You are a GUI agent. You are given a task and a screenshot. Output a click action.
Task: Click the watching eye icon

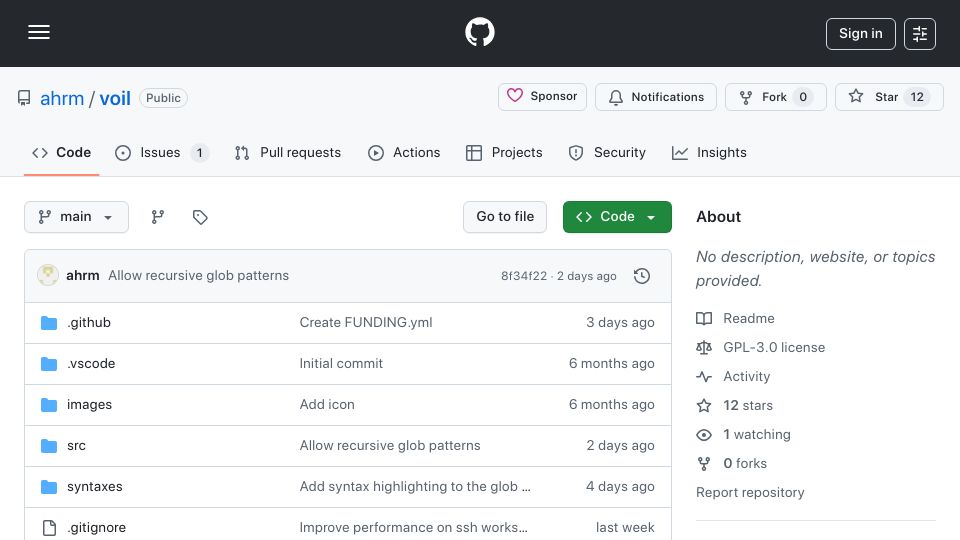tap(704, 435)
